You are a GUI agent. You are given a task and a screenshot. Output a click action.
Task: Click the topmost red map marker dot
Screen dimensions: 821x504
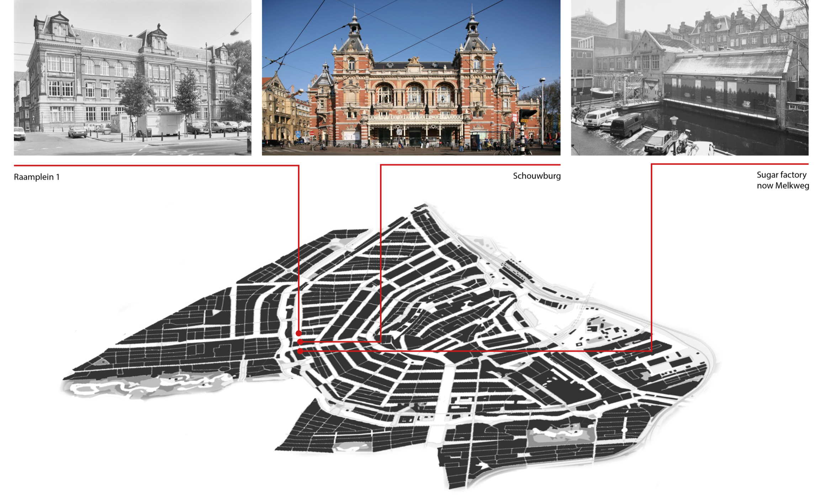(298, 333)
